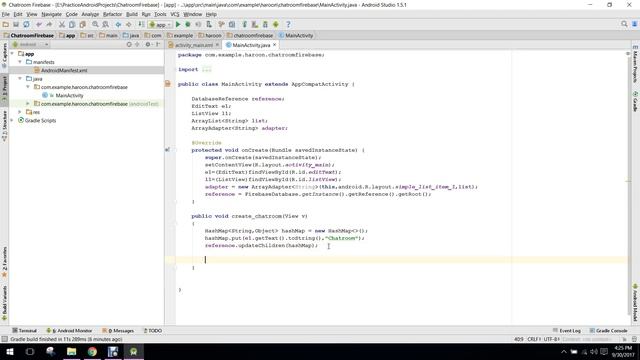The height and width of the screenshot is (360, 640).
Task: Open the Android Monitor tool window
Action: pyautogui.click(x=69, y=331)
